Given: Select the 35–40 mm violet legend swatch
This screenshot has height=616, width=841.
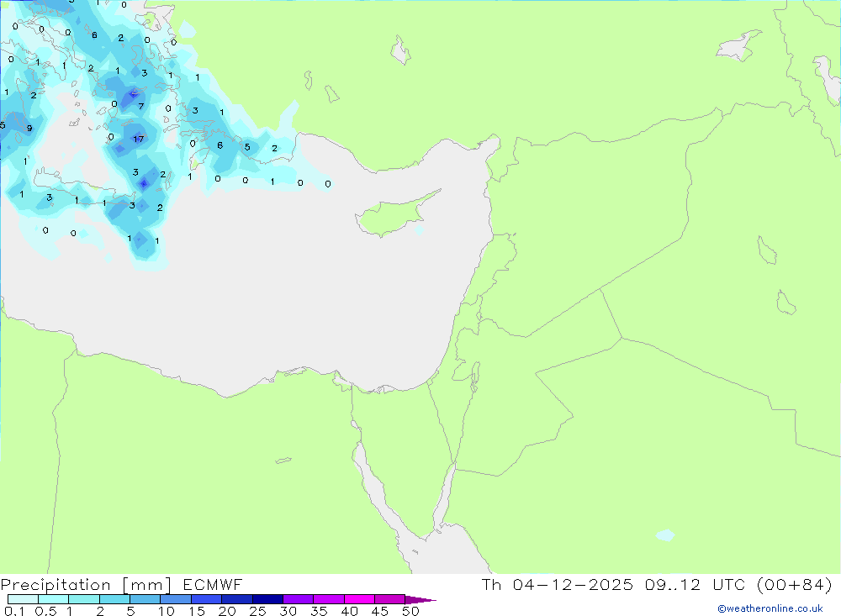Looking at the screenshot, I should (328, 599).
